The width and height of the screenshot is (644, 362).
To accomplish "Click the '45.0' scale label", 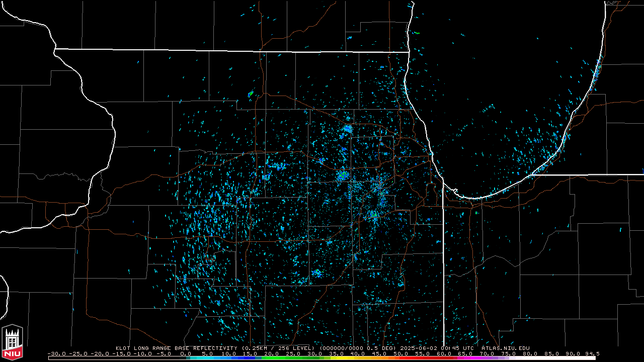I will (379, 353).
